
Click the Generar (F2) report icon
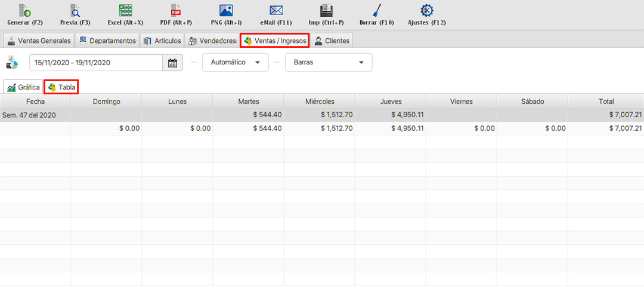[x=25, y=11]
